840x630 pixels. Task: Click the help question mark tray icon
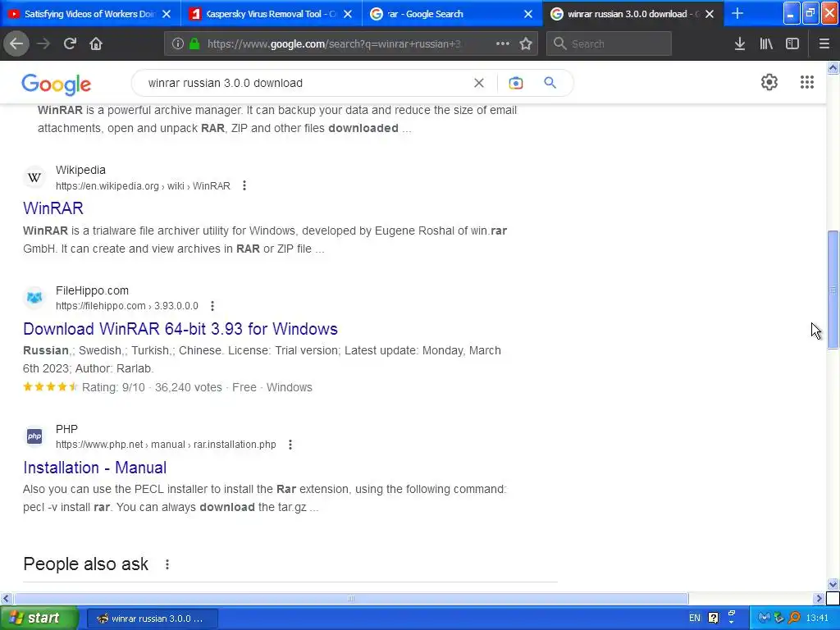pos(713,619)
